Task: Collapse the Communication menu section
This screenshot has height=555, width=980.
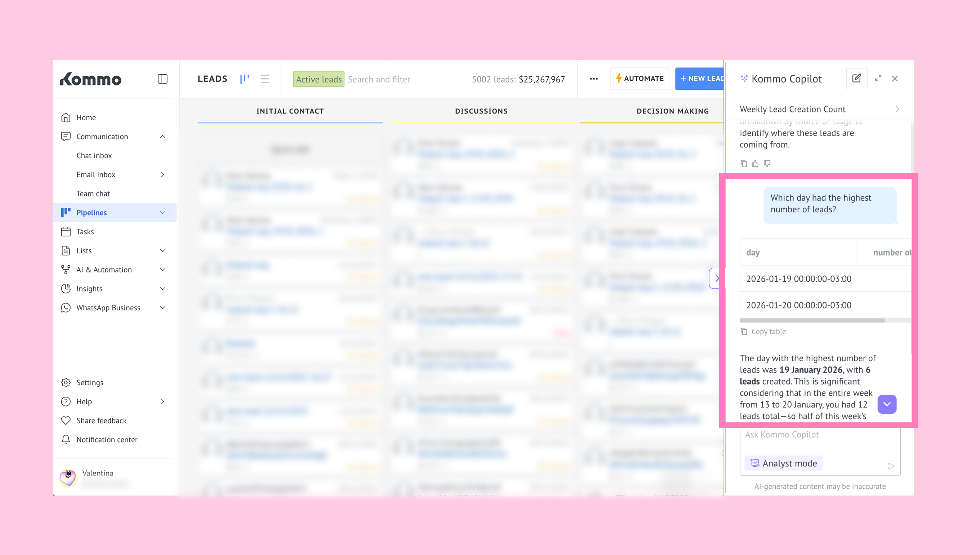Action: 162,137
